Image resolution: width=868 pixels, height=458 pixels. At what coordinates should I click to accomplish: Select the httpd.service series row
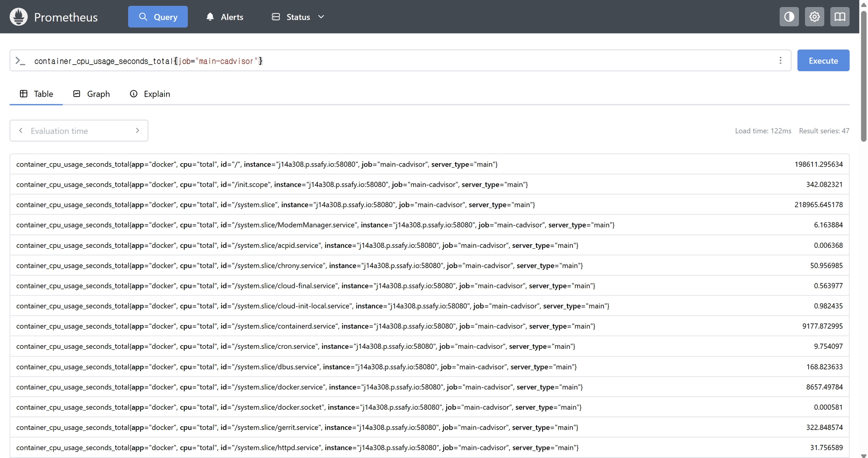click(429, 448)
